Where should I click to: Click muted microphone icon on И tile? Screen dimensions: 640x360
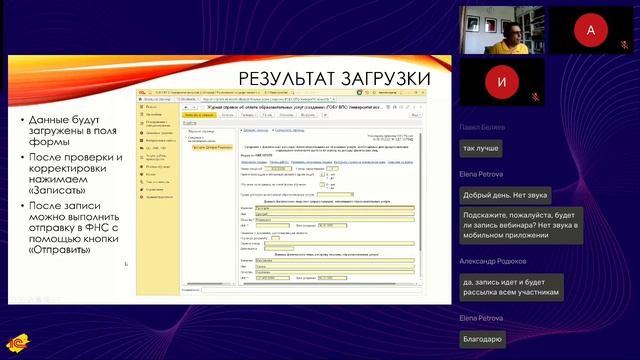[x=535, y=97]
